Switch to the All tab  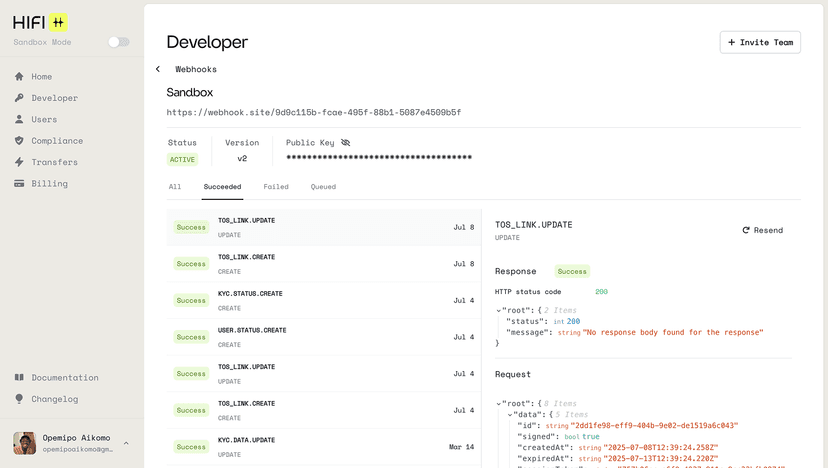(175, 186)
